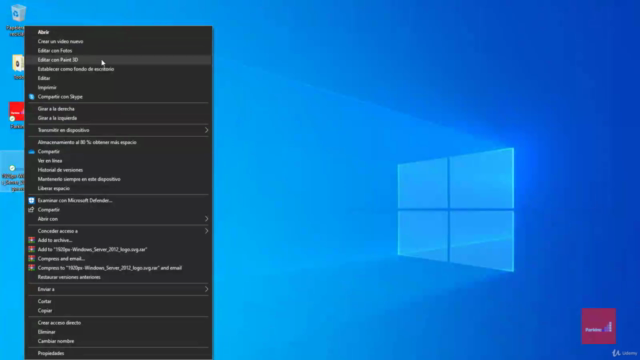
Task: Select Crear un video nuevo
Action: click(118, 41)
